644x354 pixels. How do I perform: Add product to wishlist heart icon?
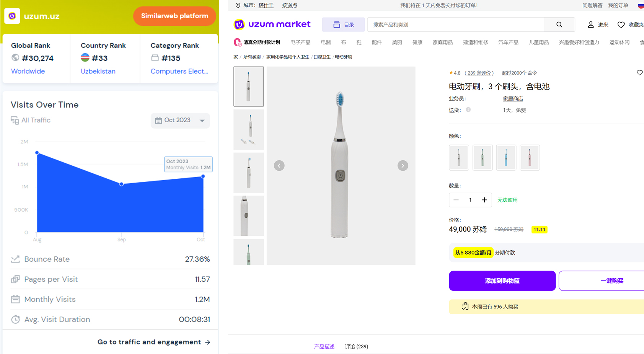coord(640,73)
